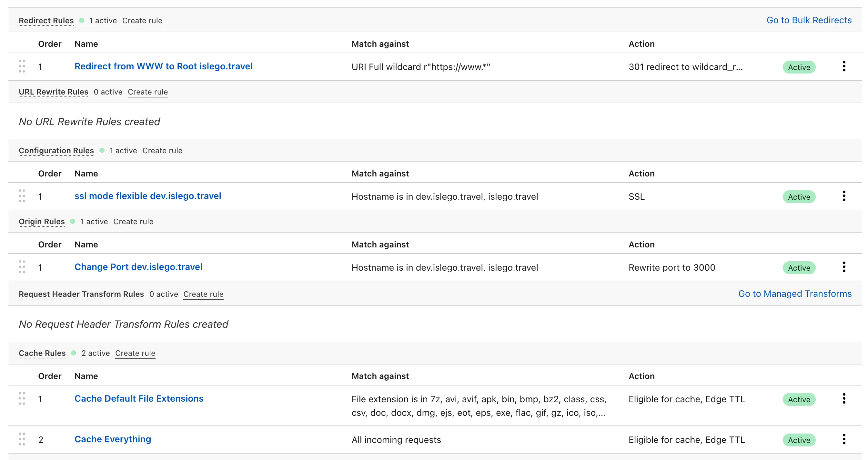This screenshot has height=460, width=868.
Task: Click Active badge on Change Port rule
Action: tap(799, 268)
